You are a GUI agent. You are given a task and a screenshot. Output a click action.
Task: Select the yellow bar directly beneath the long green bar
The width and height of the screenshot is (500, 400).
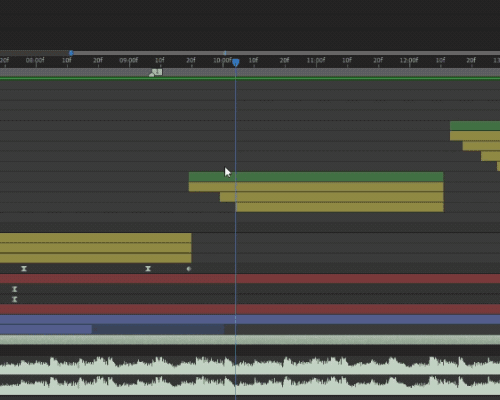316,187
